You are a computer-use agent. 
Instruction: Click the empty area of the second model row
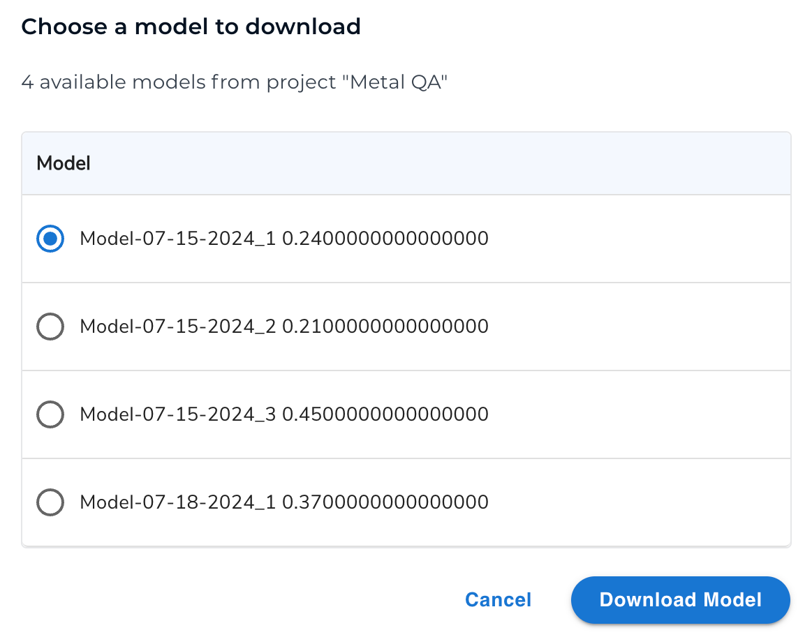tap(628, 327)
